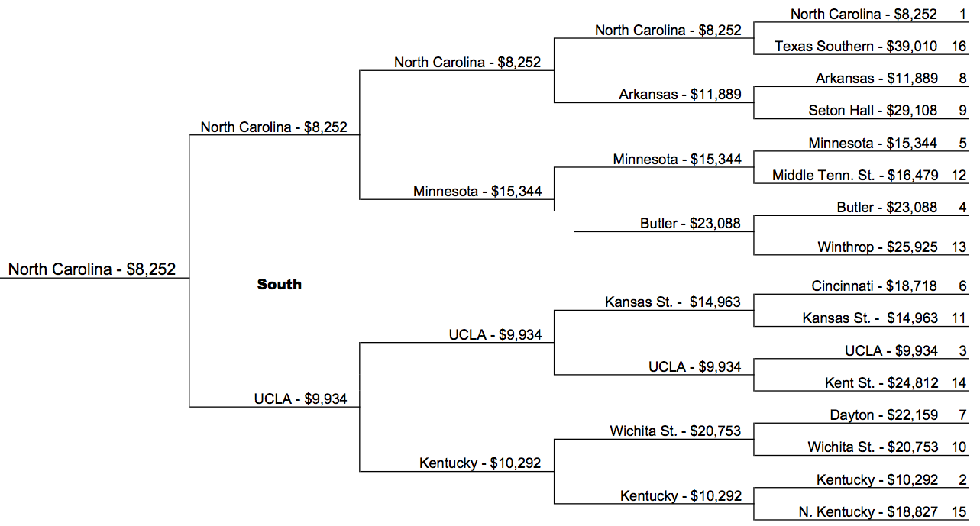Select Seton Hall - $29,108 entry
The width and height of the screenshot is (980, 526).
[x=873, y=111]
